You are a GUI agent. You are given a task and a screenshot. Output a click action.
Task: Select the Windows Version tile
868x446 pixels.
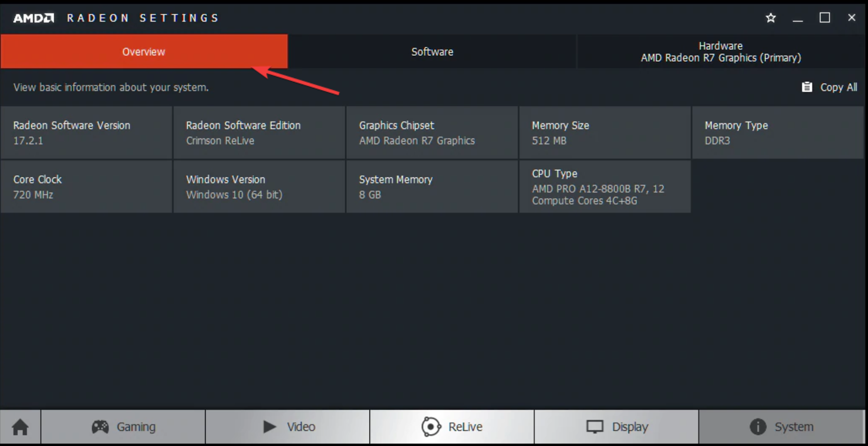point(259,187)
